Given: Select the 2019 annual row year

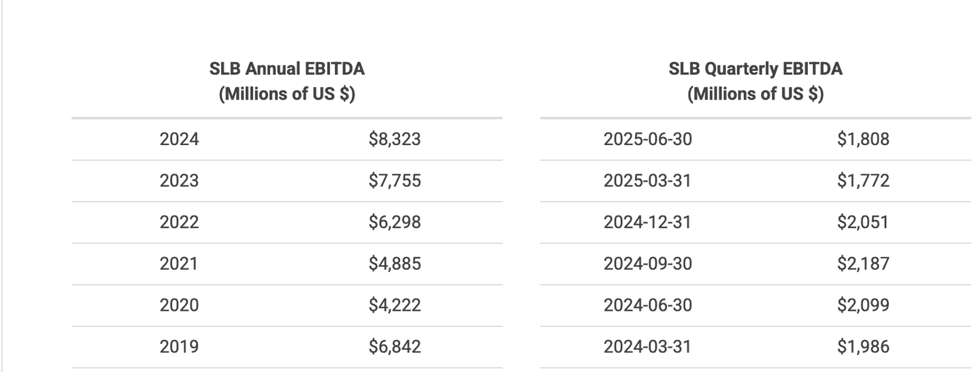Looking at the screenshot, I should 180,347.
